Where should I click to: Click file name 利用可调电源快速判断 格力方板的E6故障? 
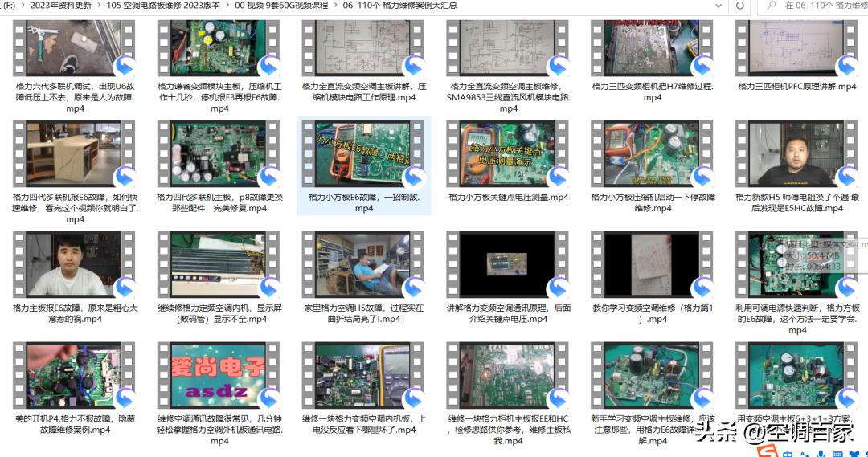pyautogui.click(x=797, y=319)
